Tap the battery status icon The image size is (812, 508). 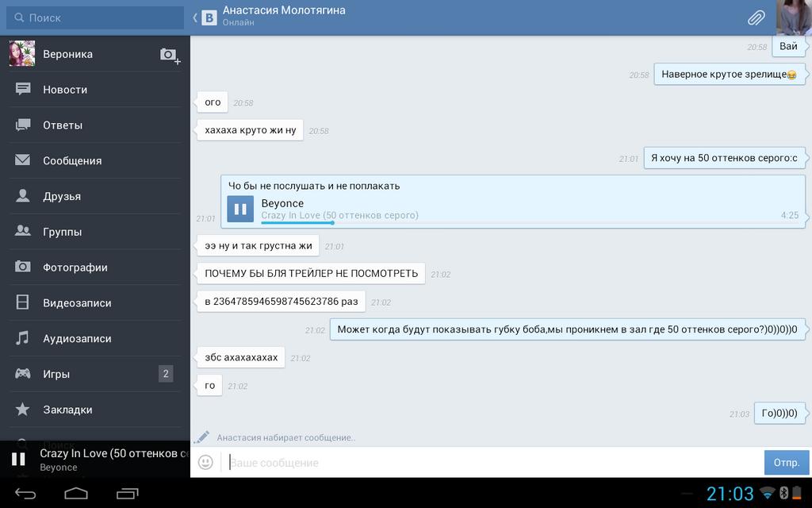797,493
